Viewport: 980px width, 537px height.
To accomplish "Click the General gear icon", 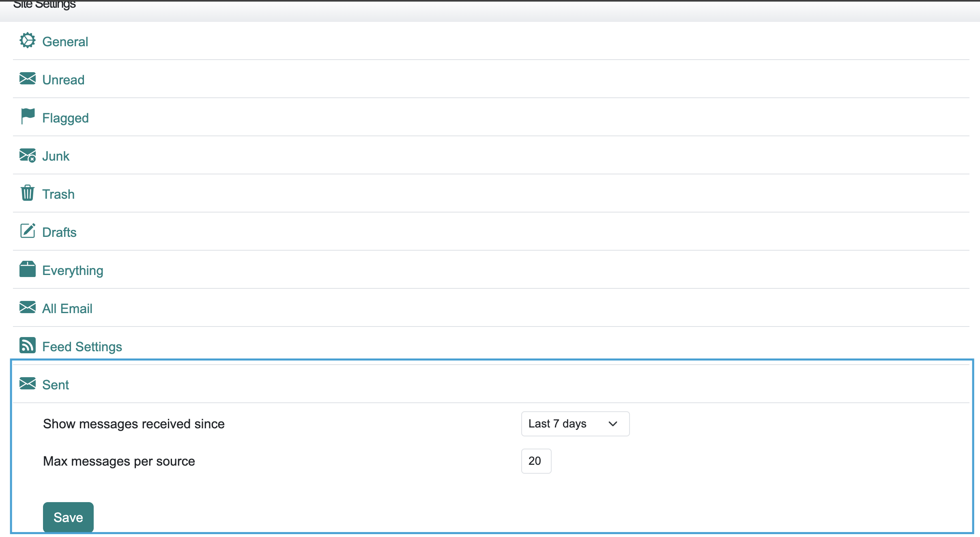I will [28, 41].
